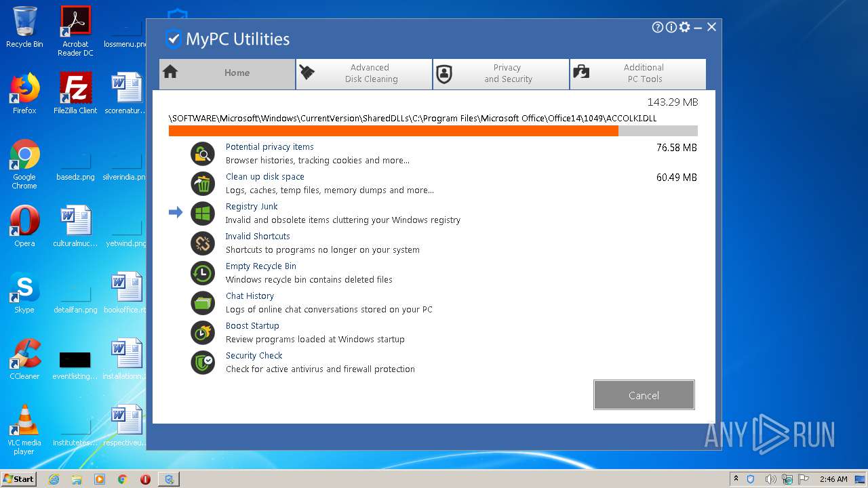Select eventlisting file on desktop

75,365
